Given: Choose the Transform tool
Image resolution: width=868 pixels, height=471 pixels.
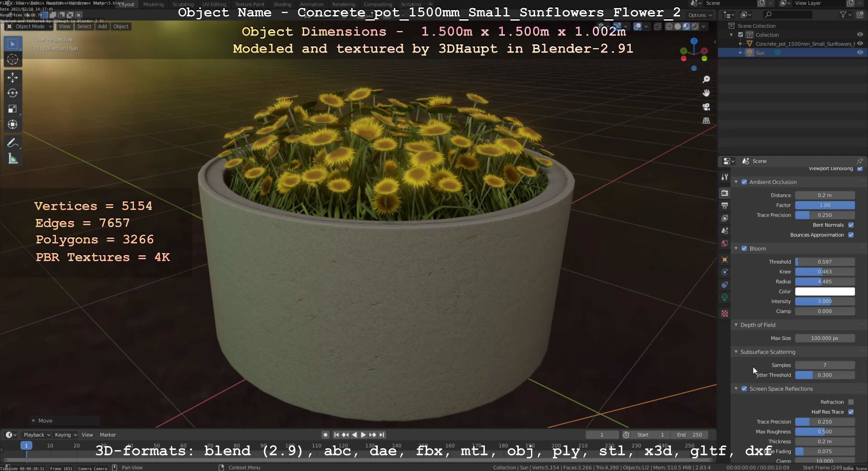Looking at the screenshot, I should (x=13, y=124).
